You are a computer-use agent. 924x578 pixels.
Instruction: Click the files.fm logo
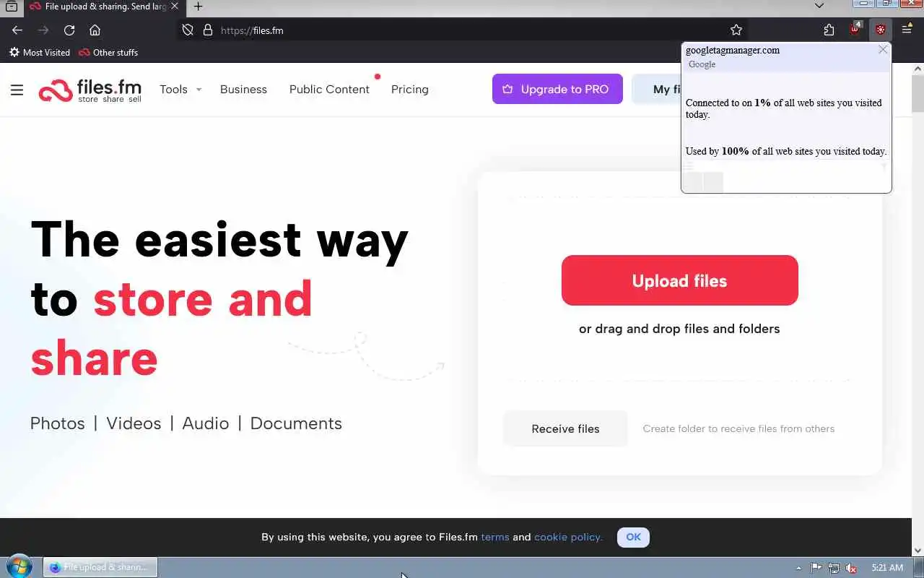pos(90,90)
